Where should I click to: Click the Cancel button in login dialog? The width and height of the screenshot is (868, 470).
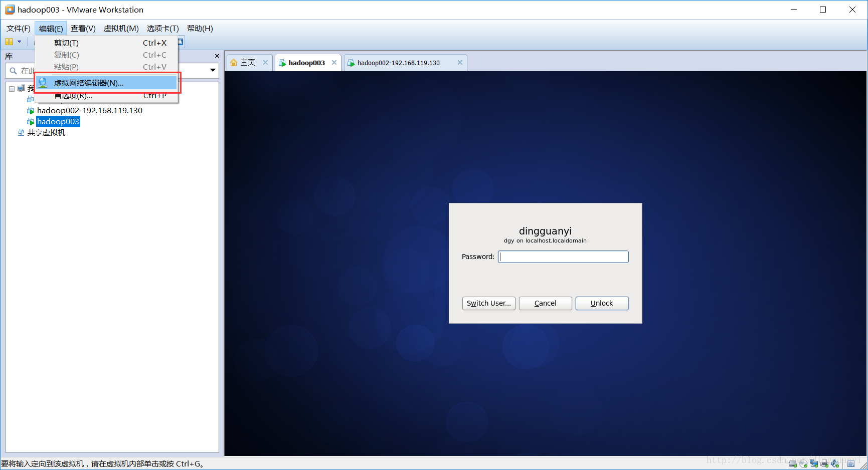pos(546,303)
